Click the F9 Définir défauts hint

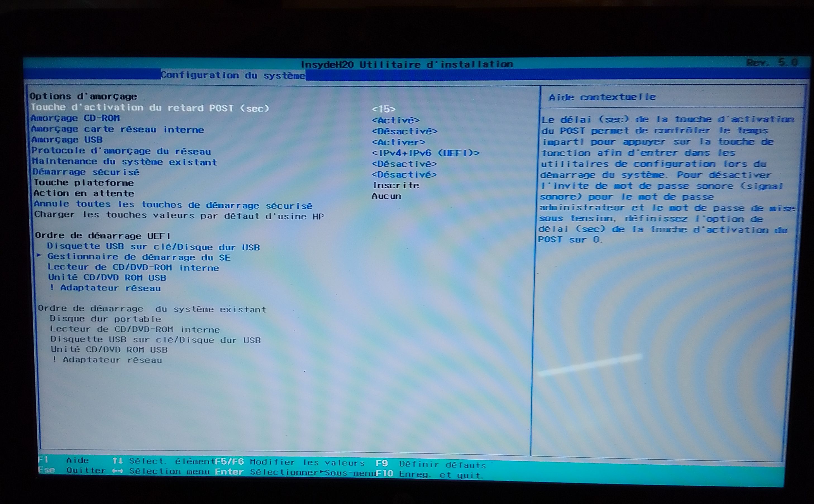point(431,464)
